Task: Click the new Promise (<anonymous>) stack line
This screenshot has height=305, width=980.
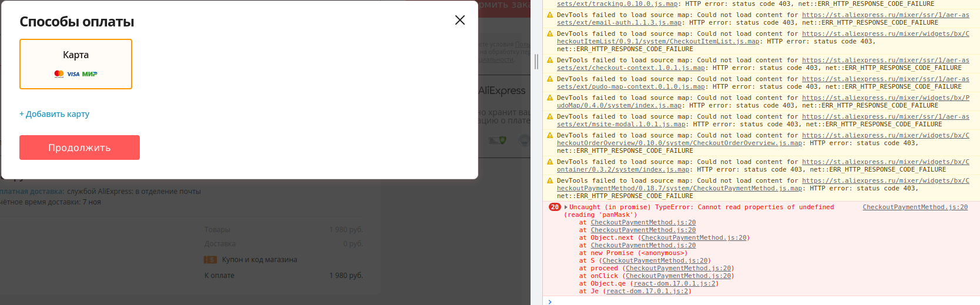Action: pos(633,253)
